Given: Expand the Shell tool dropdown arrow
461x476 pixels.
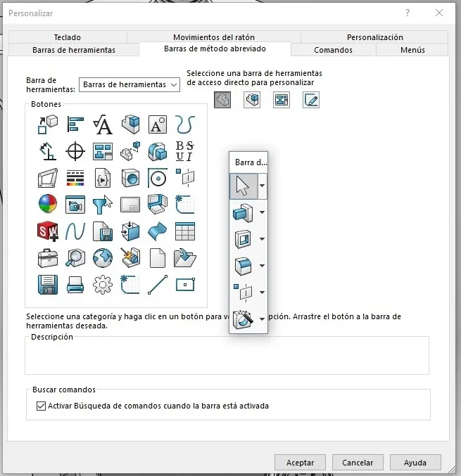Looking at the screenshot, I should [x=262, y=239].
